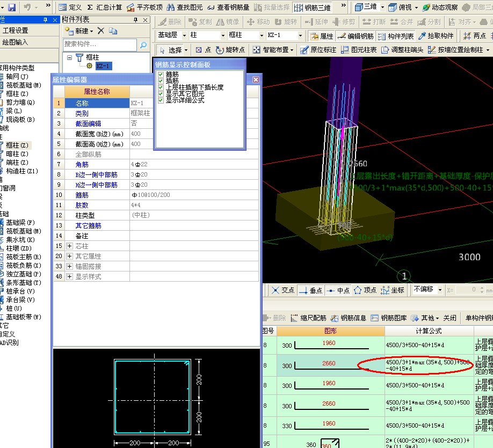493x448 pixels.
Task: Select the 点 point drawing tool
Action: click(x=204, y=50)
